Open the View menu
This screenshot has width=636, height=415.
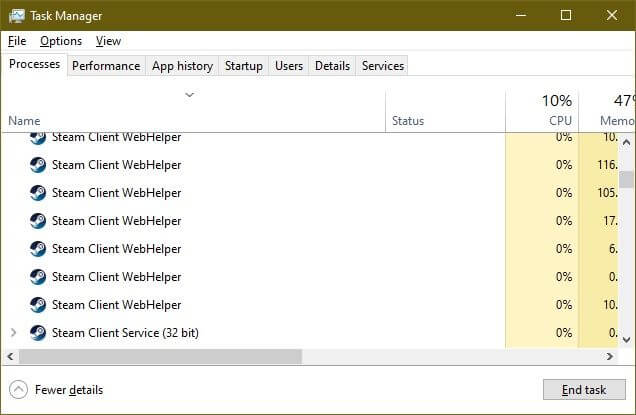pyautogui.click(x=108, y=41)
